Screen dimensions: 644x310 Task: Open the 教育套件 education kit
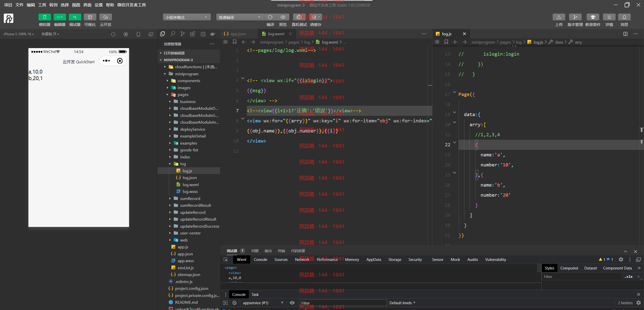(593, 17)
